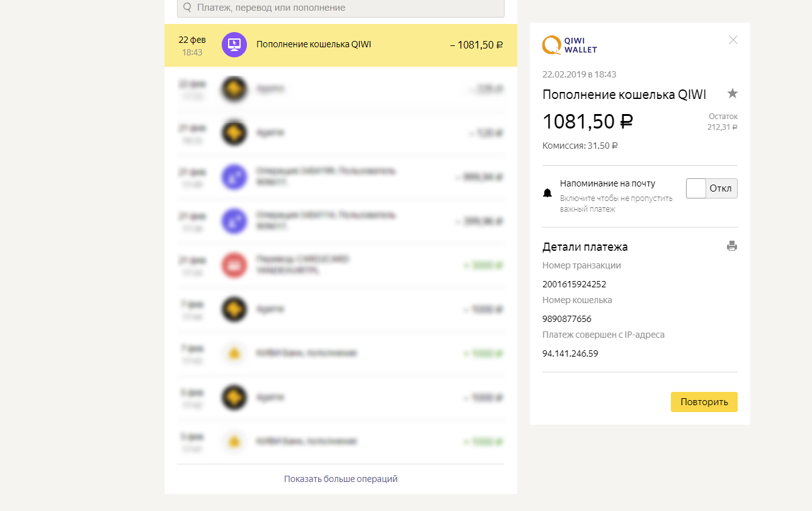Close the payment details panel

tap(733, 40)
